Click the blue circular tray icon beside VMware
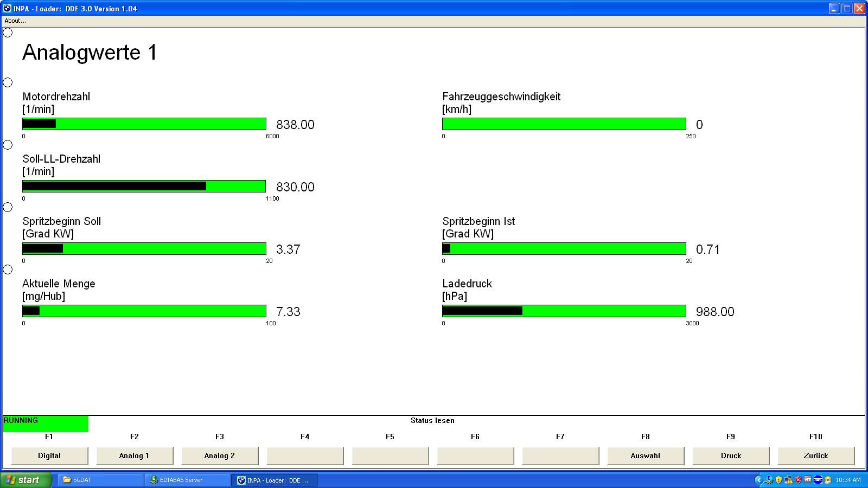 point(818,480)
